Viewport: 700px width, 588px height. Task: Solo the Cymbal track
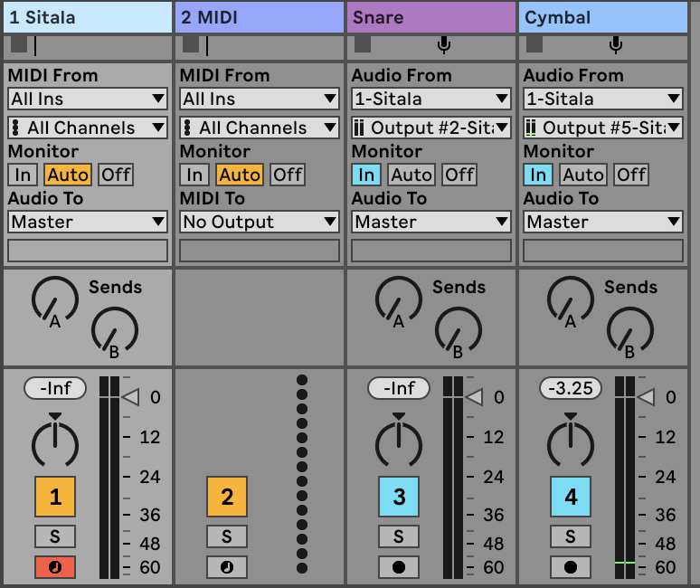tap(571, 536)
